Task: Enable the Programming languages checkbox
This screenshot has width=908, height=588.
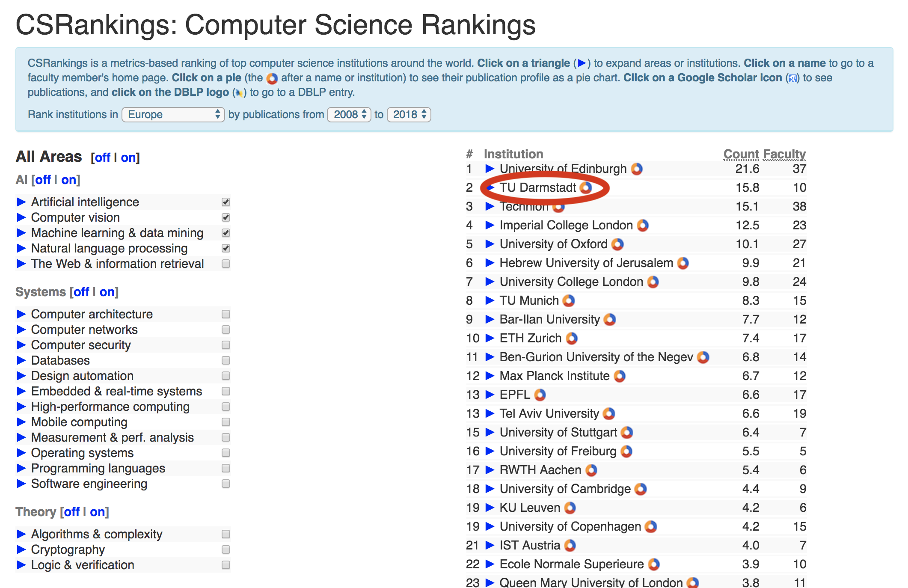Action: [226, 468]
